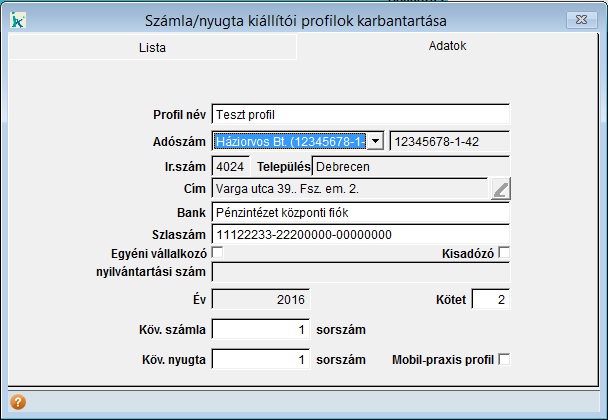
Task: Close the profile maintenance window
Action: click(x=578, y=19)
